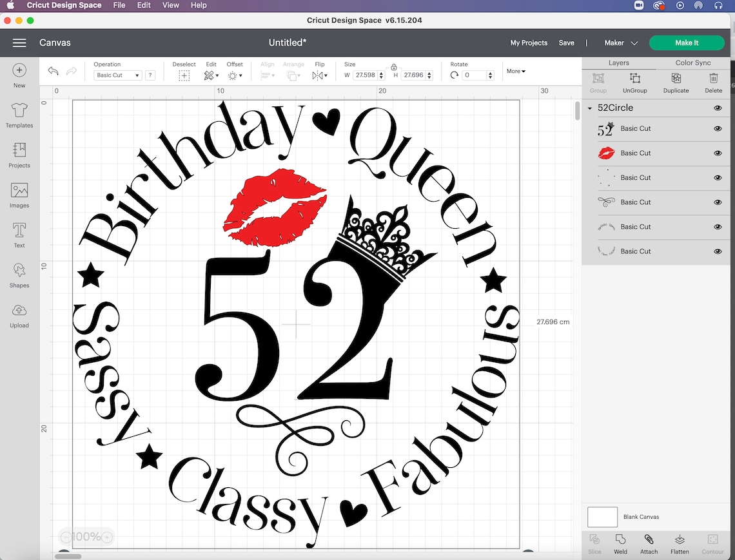
Task: Hide the topmost 52 Basic Cut layer
Action: pos(718,129)
